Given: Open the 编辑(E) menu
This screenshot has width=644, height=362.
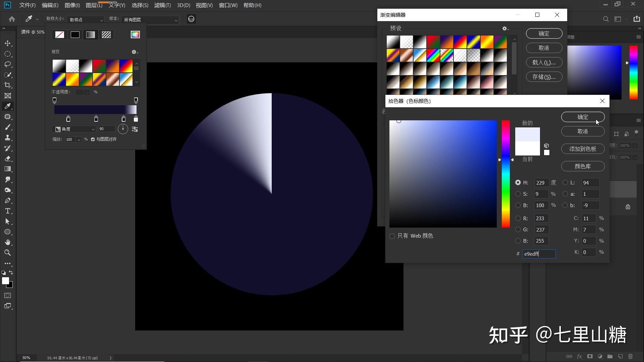Looking at the screenshot, I should click(50, 5).
